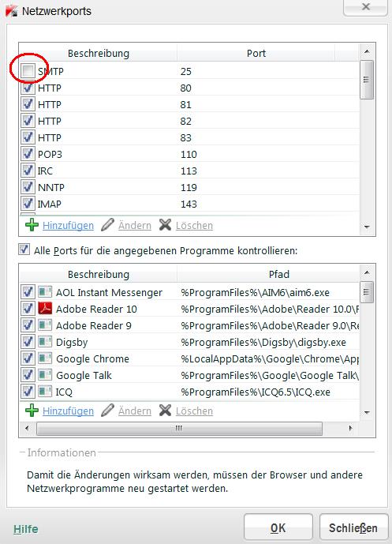Click ports list scroll down arrow
Image resolution: width=392 pixels, height=544 pixels.
click(x=367, y=227)
